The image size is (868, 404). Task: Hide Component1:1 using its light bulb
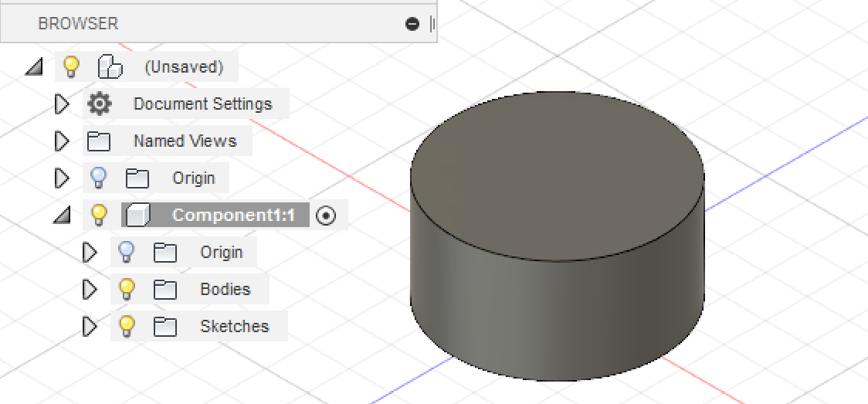point(99,215)
